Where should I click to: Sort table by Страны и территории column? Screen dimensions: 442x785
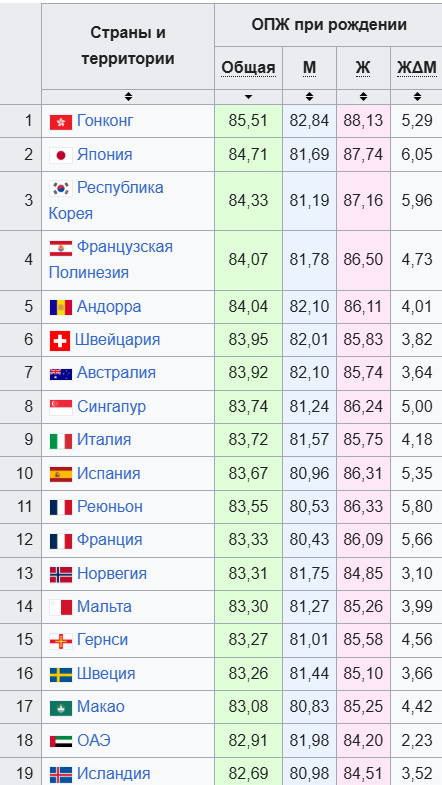(x=128, y=97)
